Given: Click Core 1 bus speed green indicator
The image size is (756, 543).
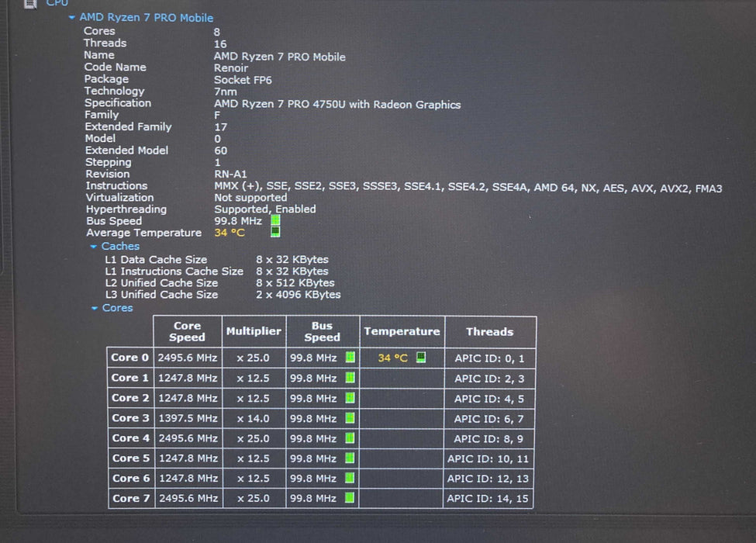Looking at the screenshot, I should tap(350, 378).
